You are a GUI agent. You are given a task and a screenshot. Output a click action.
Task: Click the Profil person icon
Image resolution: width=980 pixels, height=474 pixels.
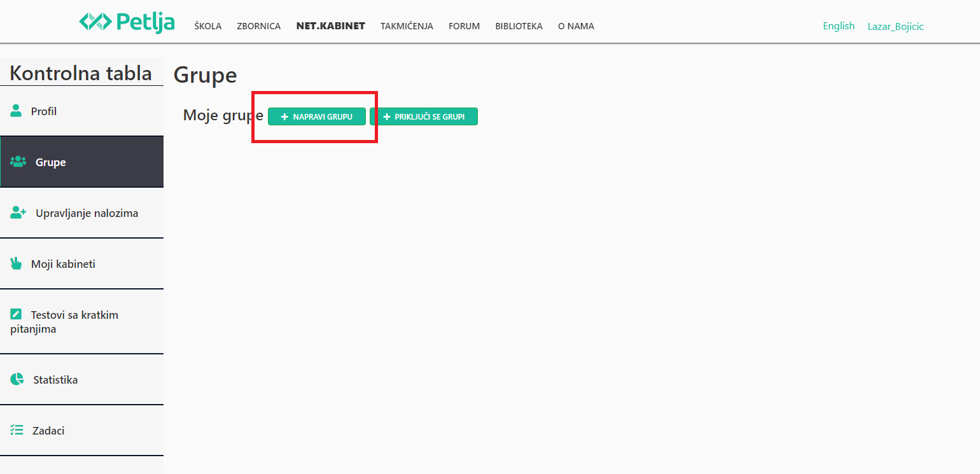tap(17, 111)
